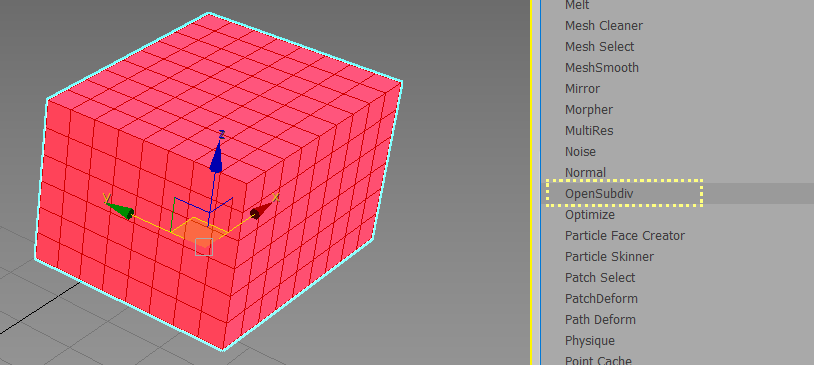Apply the Path Deform modifier
814x365 pixels.
click(x=677, y=320)
